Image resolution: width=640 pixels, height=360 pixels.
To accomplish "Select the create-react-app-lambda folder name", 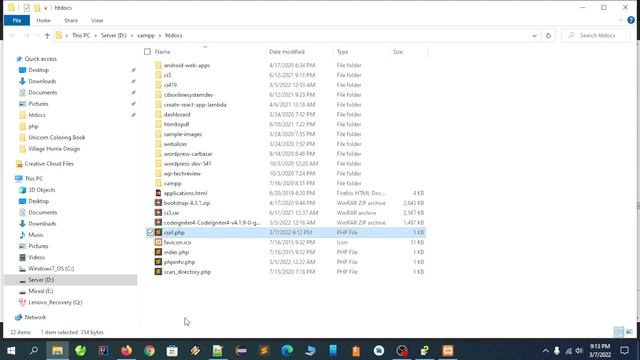I will (195, 105).
